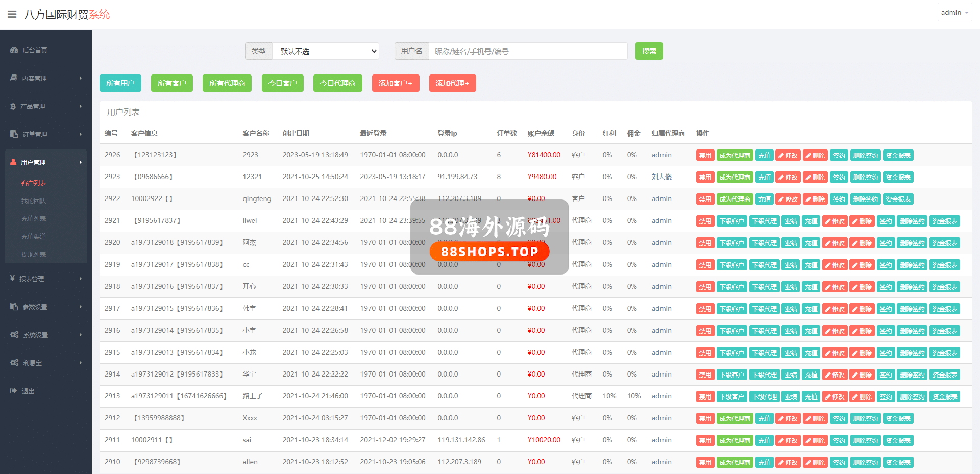Open the 类型 dropdown showing 默认不选
980x474 pixels.
pos(326,51)
